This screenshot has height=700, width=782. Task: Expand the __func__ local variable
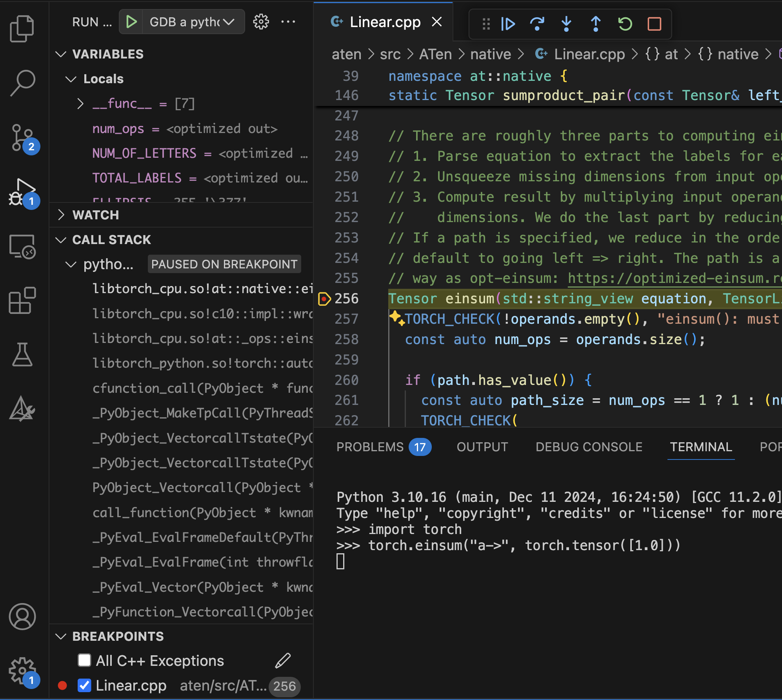click(x=80, y=104)
